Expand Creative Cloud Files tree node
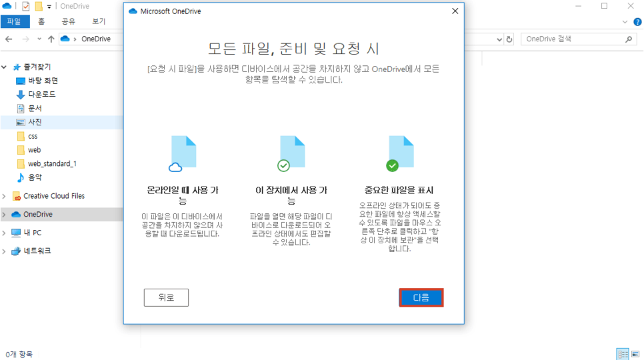The height and width of the screenshot is (360, 644). [4, 196]
